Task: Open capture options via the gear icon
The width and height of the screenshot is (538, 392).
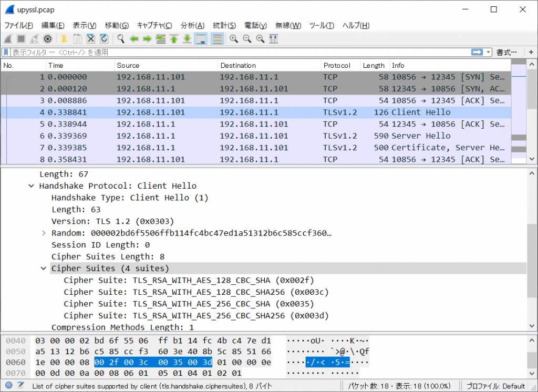Action: pyautogui.click(x=47, y=38)
